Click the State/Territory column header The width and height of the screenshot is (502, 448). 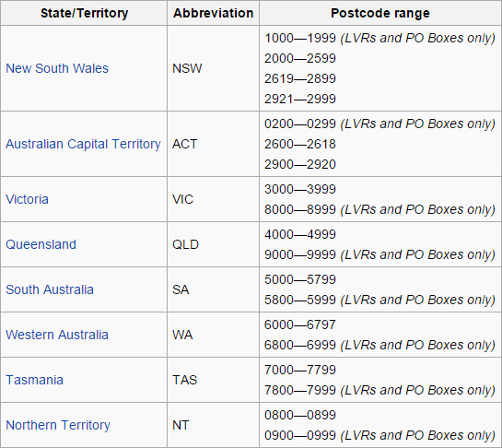[84, 13]
